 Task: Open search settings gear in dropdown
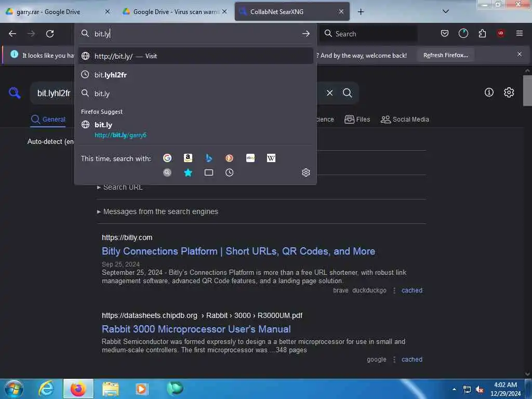(305, 172)
